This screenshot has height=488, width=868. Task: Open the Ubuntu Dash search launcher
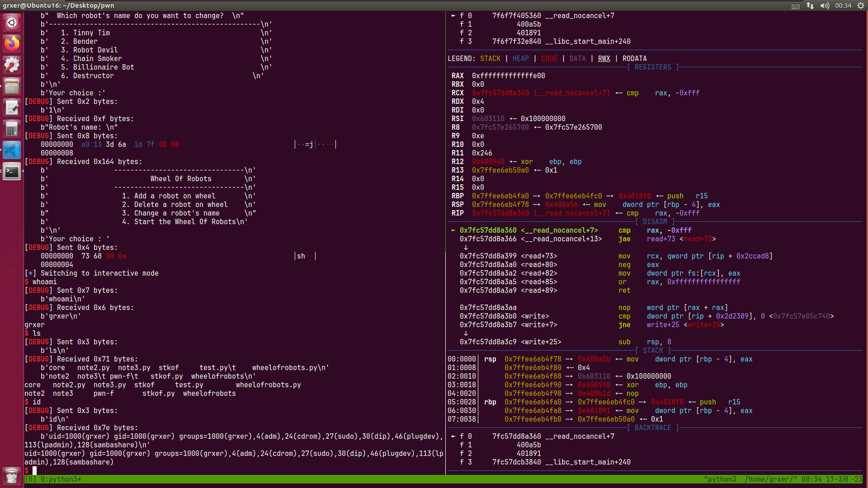[x=12, y=22]
